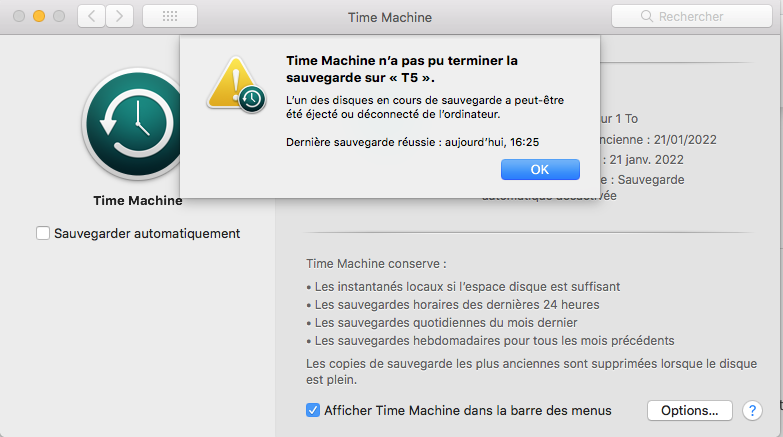Disable Afficher Time Machine dans la barre checkbox
Image resolution: width=783 pixels, height=437 pixels.
[x=313, y=410]
